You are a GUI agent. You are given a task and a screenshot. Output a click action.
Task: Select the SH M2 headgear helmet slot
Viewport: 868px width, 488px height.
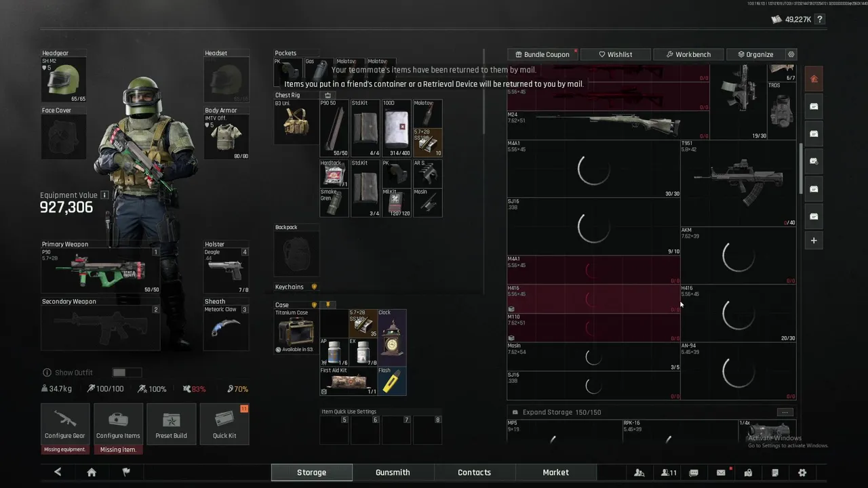coord(64,80)
